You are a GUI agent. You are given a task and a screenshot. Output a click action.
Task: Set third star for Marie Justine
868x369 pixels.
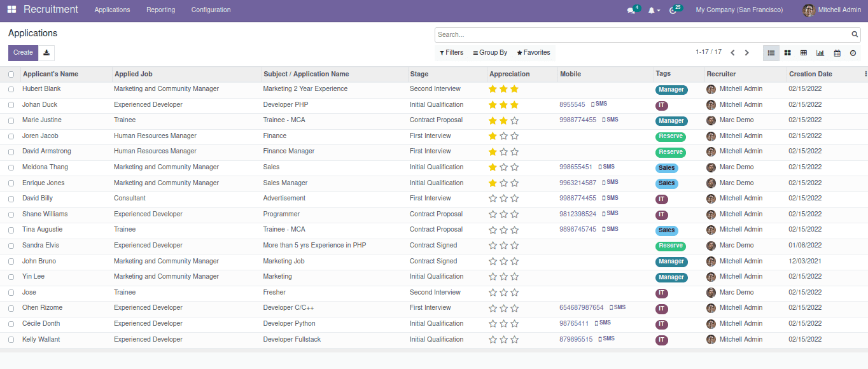[514, 120]
